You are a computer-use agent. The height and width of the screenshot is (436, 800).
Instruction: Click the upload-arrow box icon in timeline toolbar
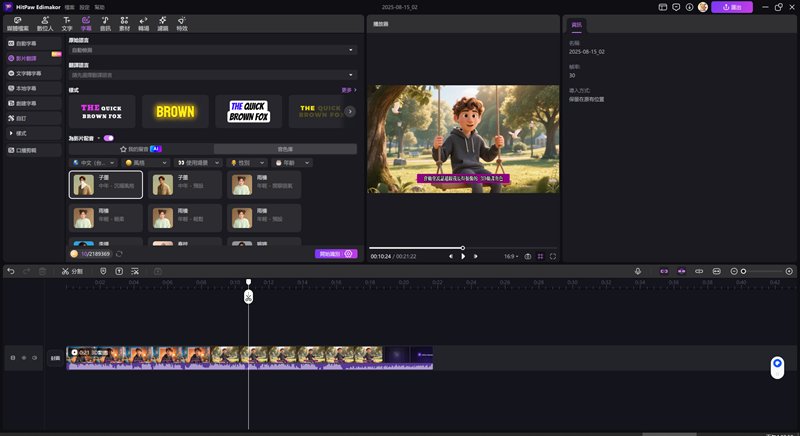(x=119, y=271)
